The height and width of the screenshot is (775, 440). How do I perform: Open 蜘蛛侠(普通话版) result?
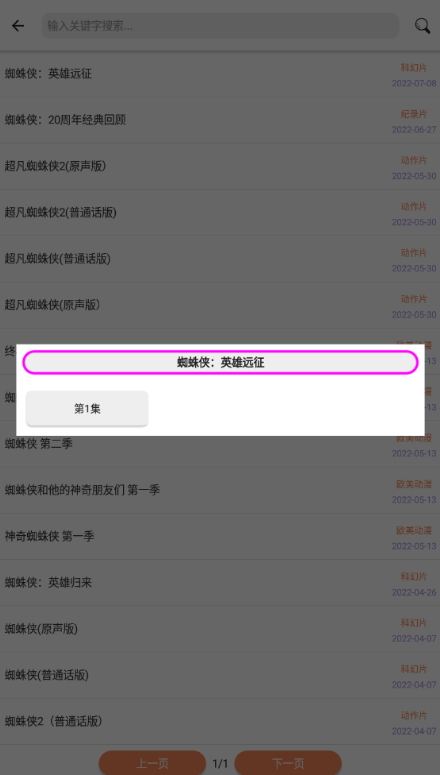click(x=220, y=675)
